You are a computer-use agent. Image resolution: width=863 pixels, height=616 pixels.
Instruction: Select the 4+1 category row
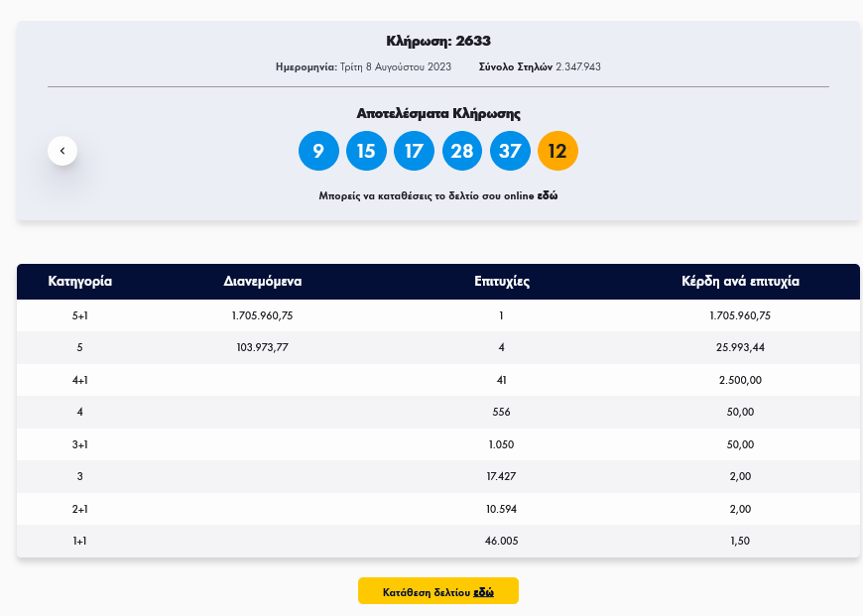(x=80, y=380)
